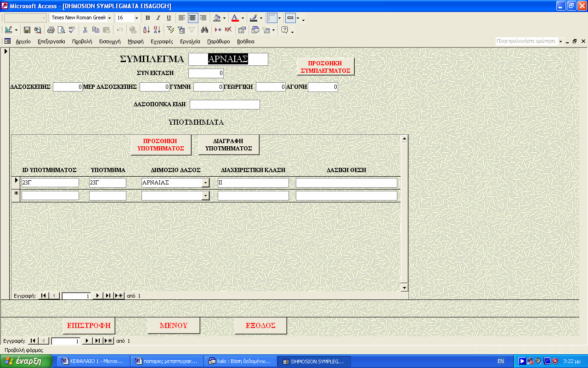Open the Εισαγωγή menu
This screenshot has height=368, width=588.
pos(110,41)
